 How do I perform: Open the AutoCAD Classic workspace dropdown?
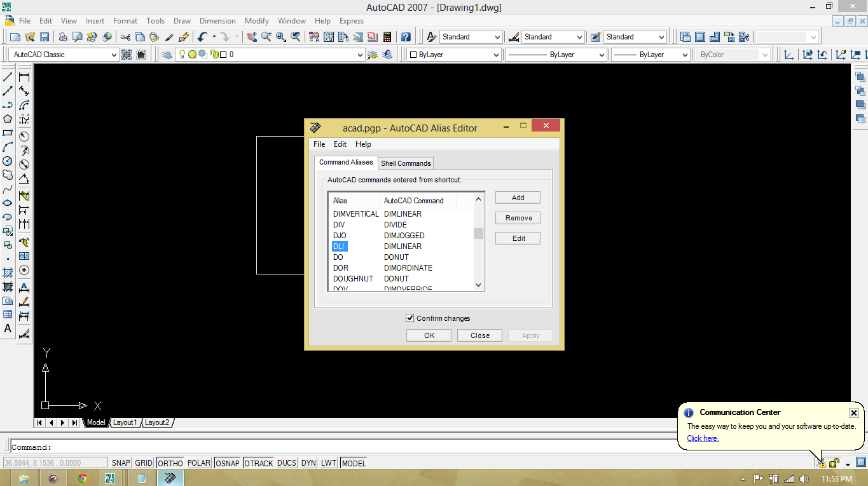point(115,54)
